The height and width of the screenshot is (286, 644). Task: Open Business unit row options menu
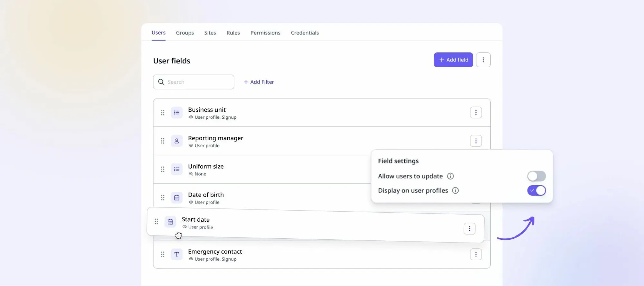tap(476, 113)
